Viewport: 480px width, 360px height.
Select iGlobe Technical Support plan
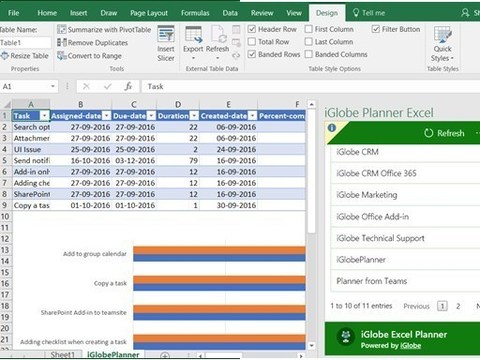(380, 238)
